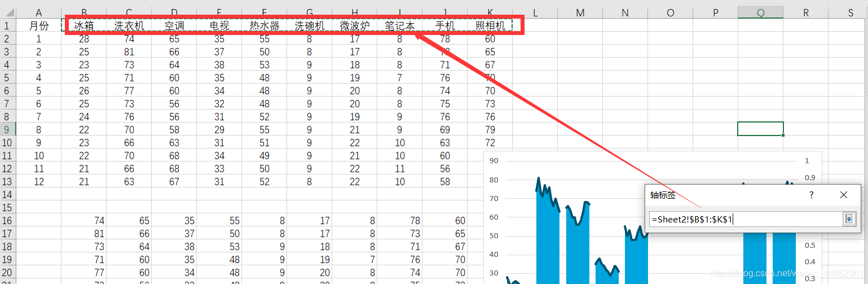Select cell E9 with value 29
This screenshot has height=284, width=868.
pyautogui.click(x=219, y=130)
